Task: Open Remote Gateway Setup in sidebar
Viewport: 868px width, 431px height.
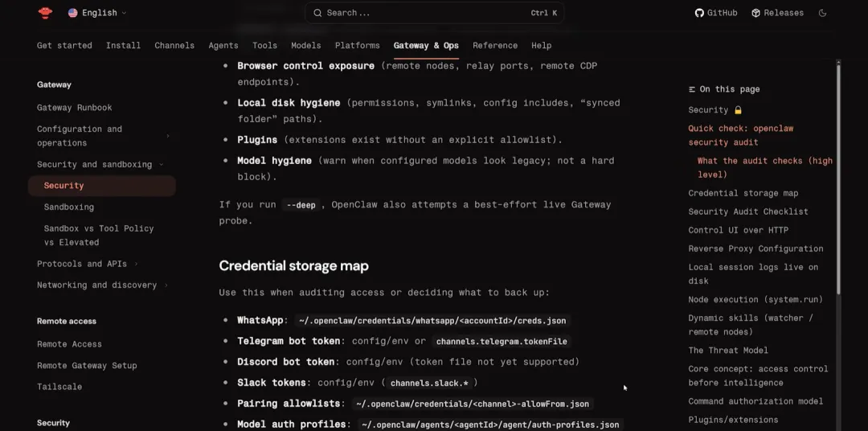Action: (x=87, y=366)
